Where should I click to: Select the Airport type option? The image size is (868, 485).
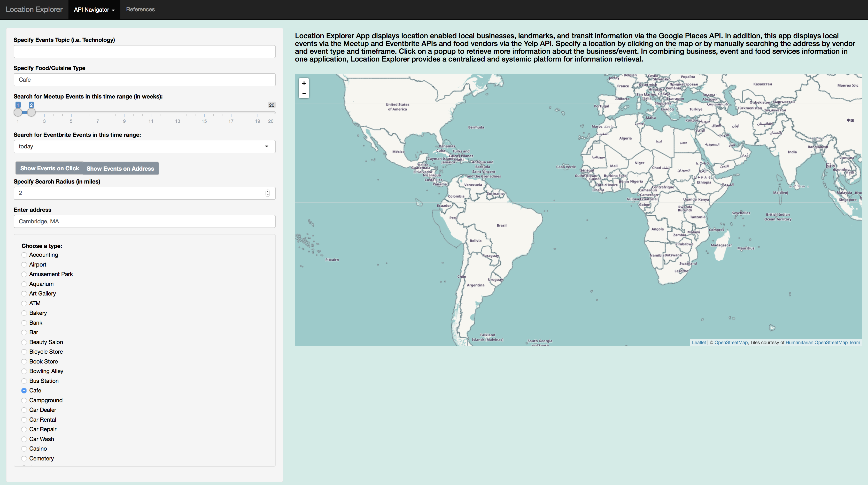point(24,265)
